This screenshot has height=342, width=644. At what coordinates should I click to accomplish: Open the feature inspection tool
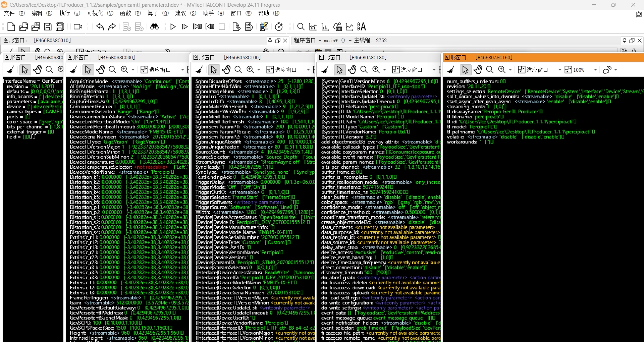(x=337, y=27)
